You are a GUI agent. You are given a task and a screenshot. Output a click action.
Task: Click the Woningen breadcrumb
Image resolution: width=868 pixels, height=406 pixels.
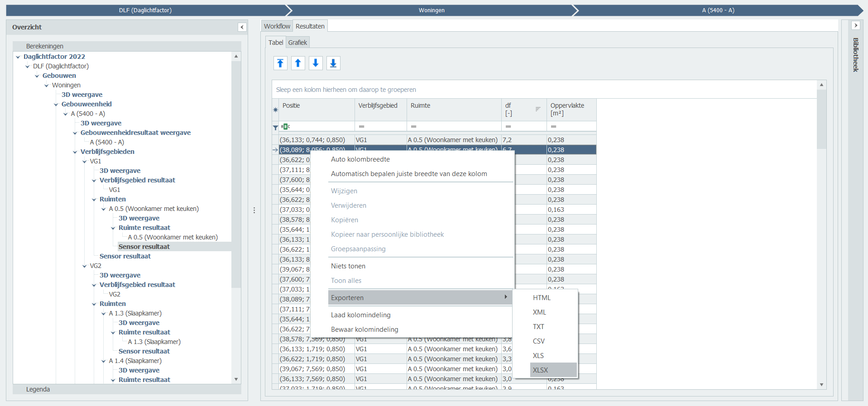tap(431, 10)
